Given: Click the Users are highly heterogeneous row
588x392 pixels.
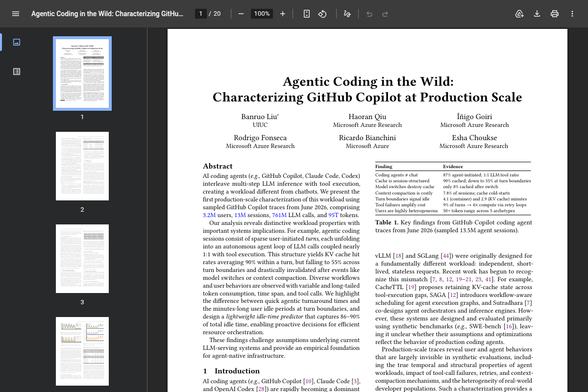Looking at the screenshot, I should click(x=453, y=211).
